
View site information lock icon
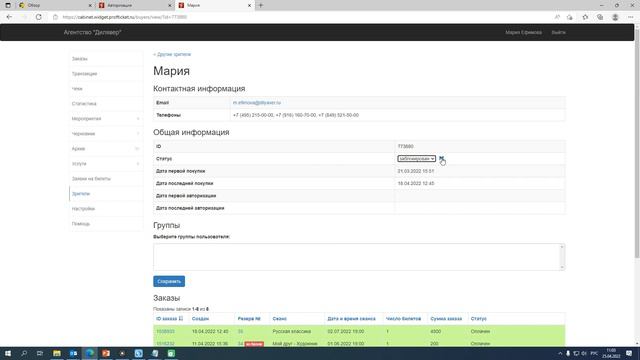coord(56,17)
